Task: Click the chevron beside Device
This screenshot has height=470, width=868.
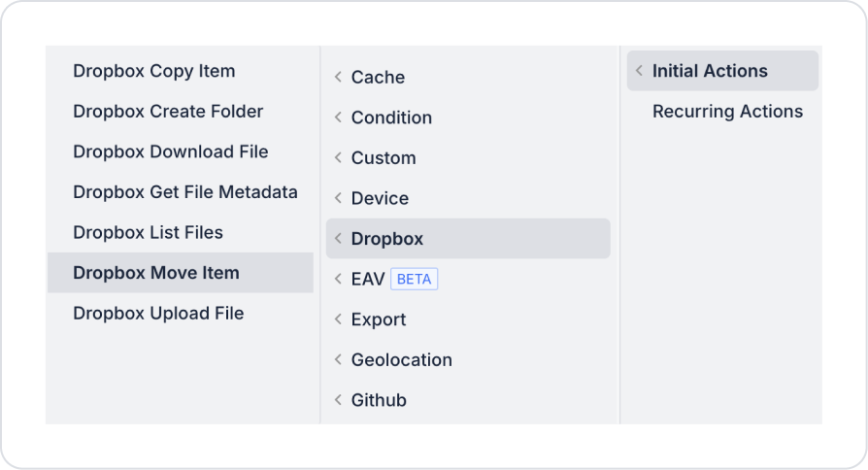Action: point(338,198)
